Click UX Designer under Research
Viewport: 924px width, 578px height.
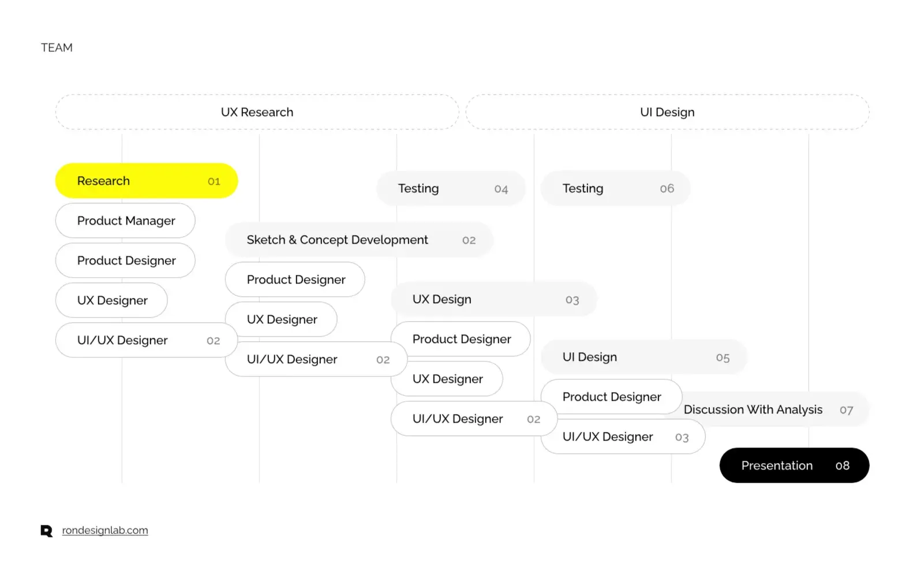(x=111, y=300)
